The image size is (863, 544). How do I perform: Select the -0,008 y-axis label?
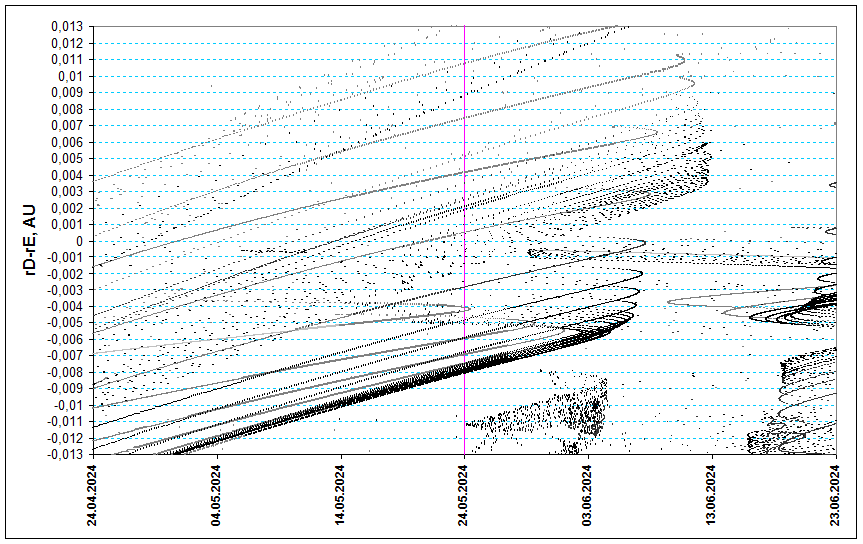click(66, 372)
